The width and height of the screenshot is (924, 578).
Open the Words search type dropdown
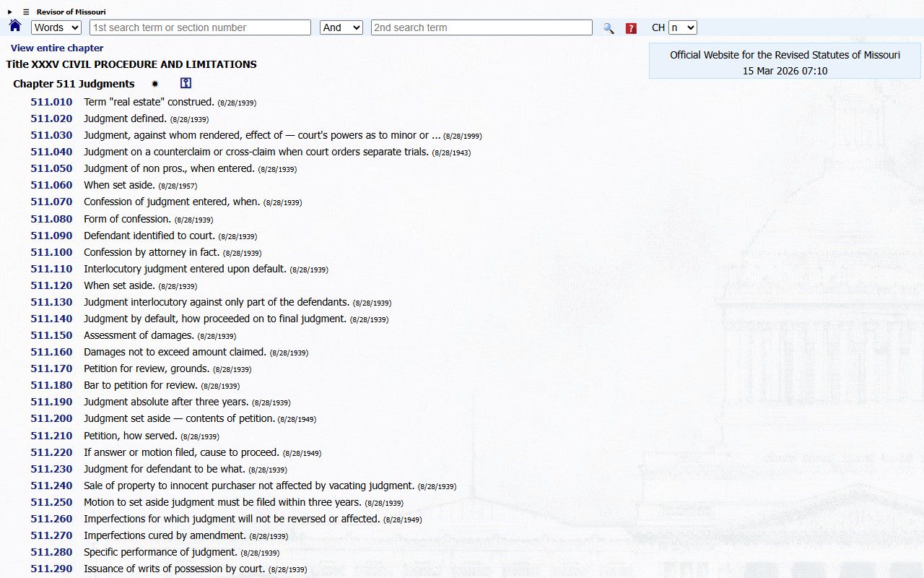click(x=56, y=27)
